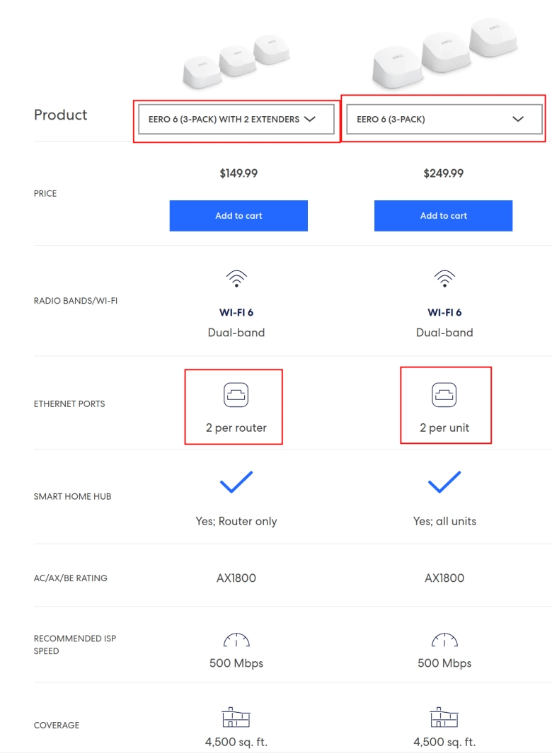Click the speedometer icon for left column ISP speed
The image size is (552, 756).
pyautogui.click(x=237, y=642)
